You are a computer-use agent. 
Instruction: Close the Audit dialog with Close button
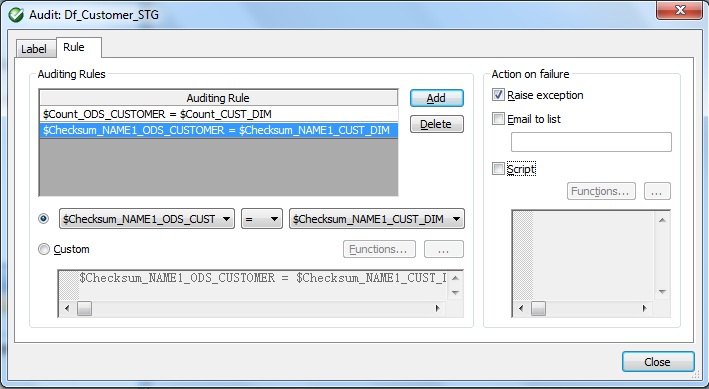click(658, 362)
